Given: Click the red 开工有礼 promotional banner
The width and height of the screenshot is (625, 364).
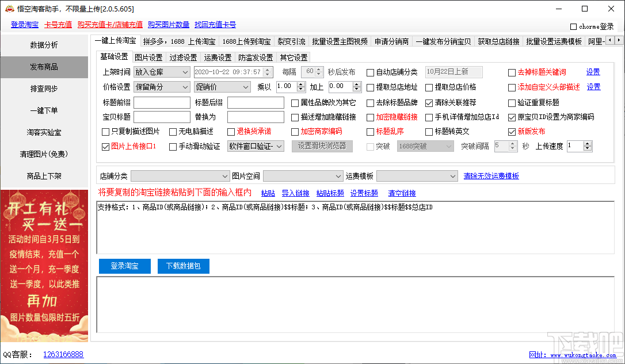Looking at the screenshot, I should (x=44, y=266).
